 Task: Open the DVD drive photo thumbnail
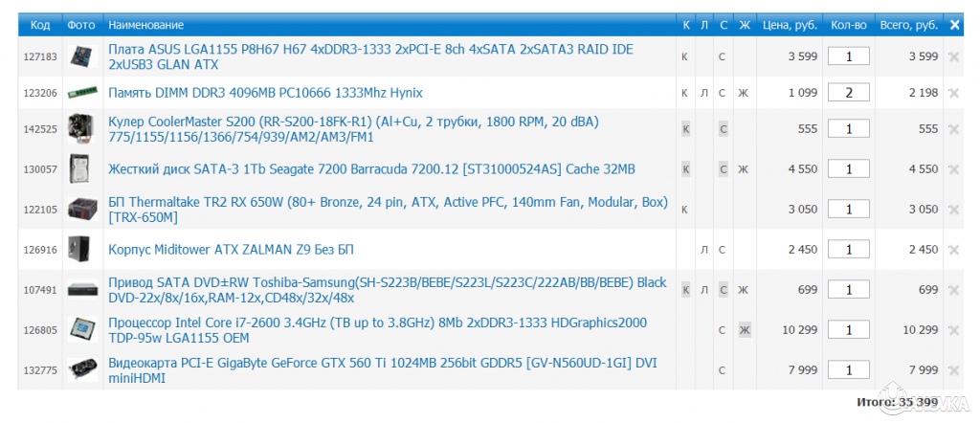(x=82, y=290)
